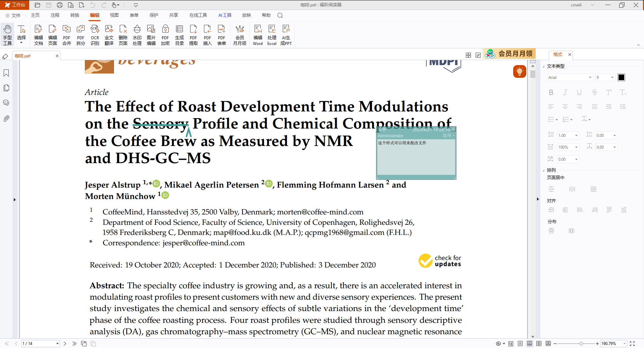Switch to the 转换 tab

(75, 15)
